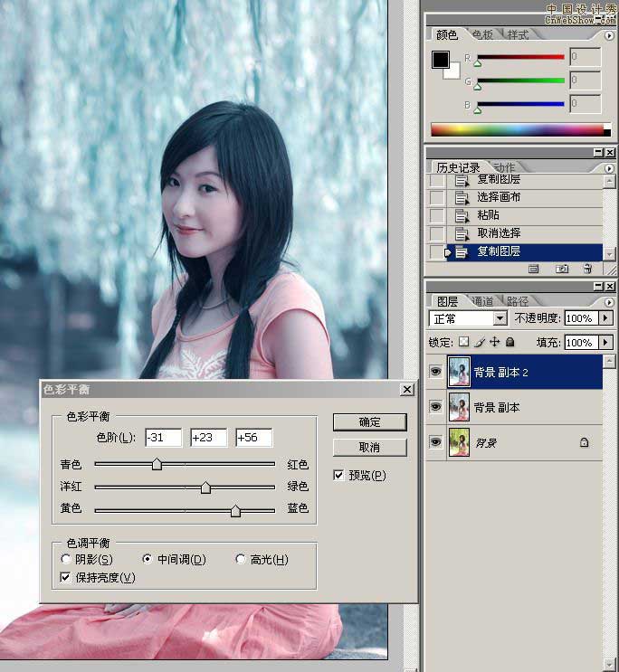Viewport: 619px width, 672px height.
Task: Hide the 背景 副本 2 layer
Action: (434, 372)
